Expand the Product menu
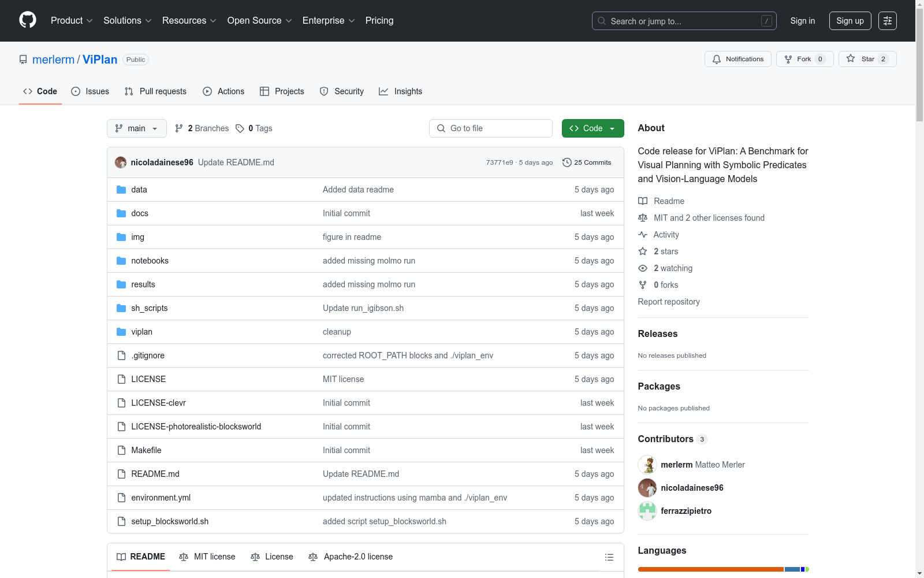The width and height of the screenshot is (924, 578). pyautogui.click(x=72, y=21)
